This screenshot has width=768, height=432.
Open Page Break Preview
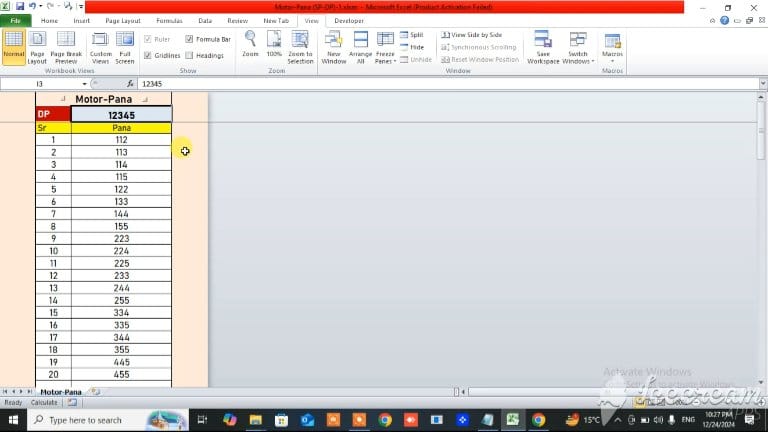click(x=66, y=47)
